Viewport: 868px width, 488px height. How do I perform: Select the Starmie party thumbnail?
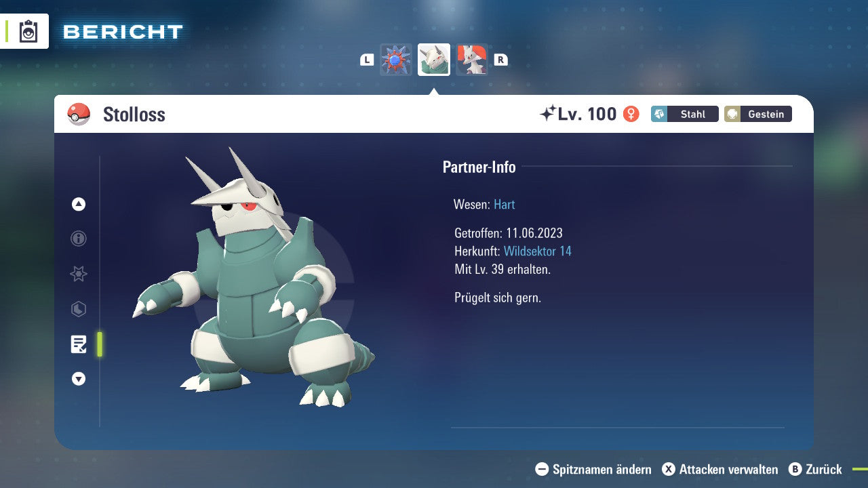(x=396, y=60)
